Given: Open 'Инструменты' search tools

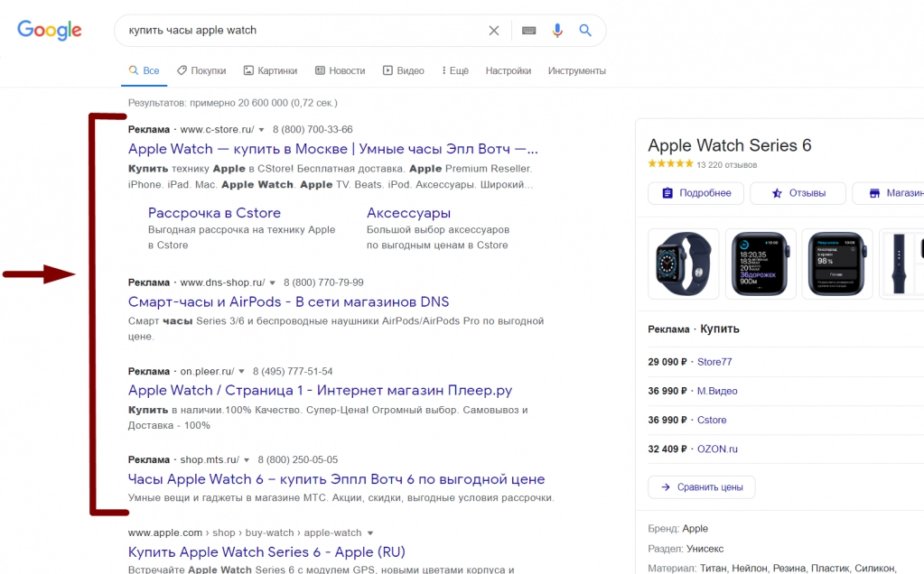Looking at the screenshot, I should (x=577, y=70).
